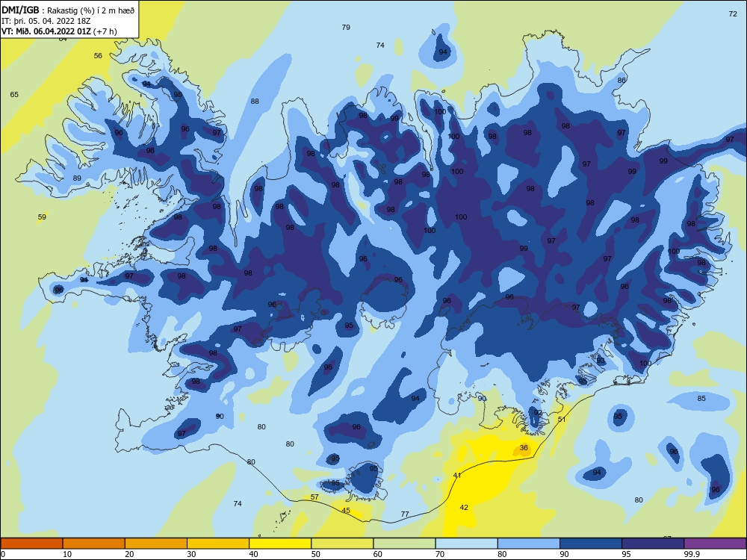Click the humidity value 51 on the map
This screenshot has width=747, height=560.
click(562, 419)
